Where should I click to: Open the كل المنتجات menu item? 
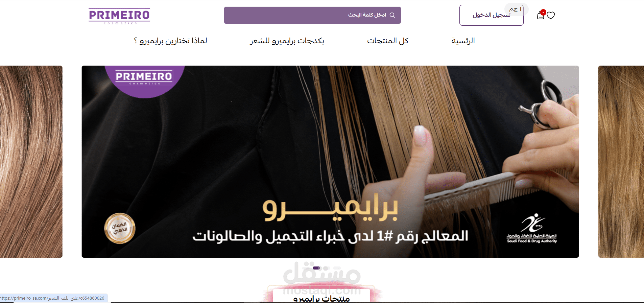[x=388, y=41]
